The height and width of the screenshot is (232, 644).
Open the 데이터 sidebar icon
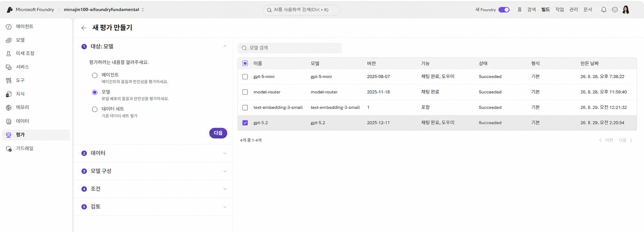pyautogui.click(x=9, y=121)
